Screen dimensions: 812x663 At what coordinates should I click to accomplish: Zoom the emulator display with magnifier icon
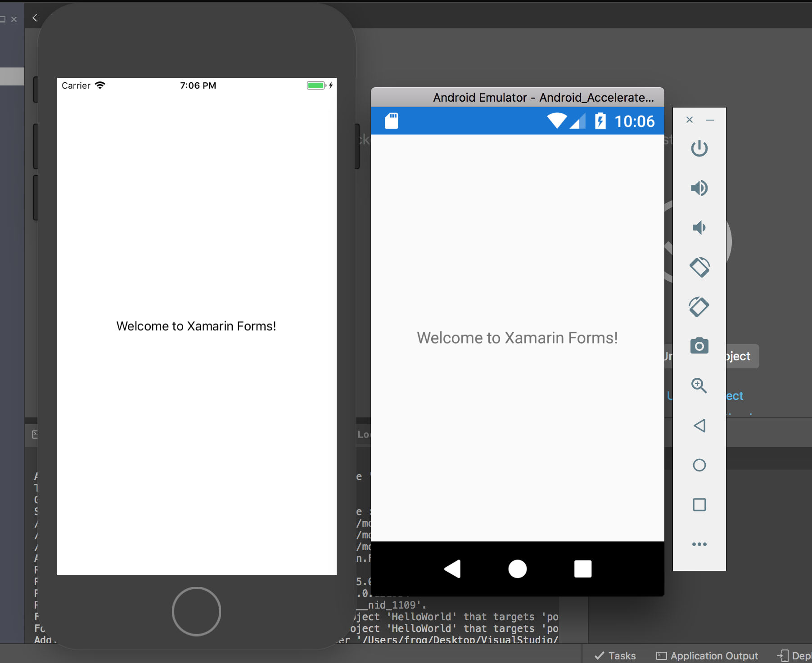pyautogui.click(x=699, y=385)
